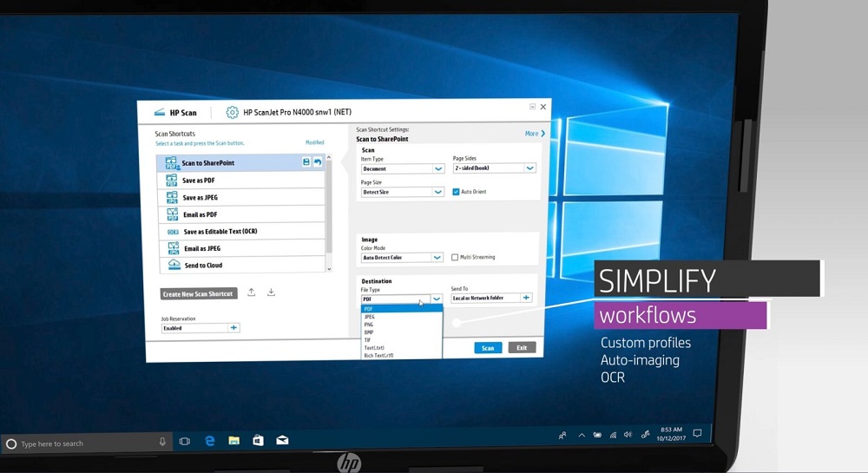
Task: Add a Send To destination with plus
Action: [526, 298]
